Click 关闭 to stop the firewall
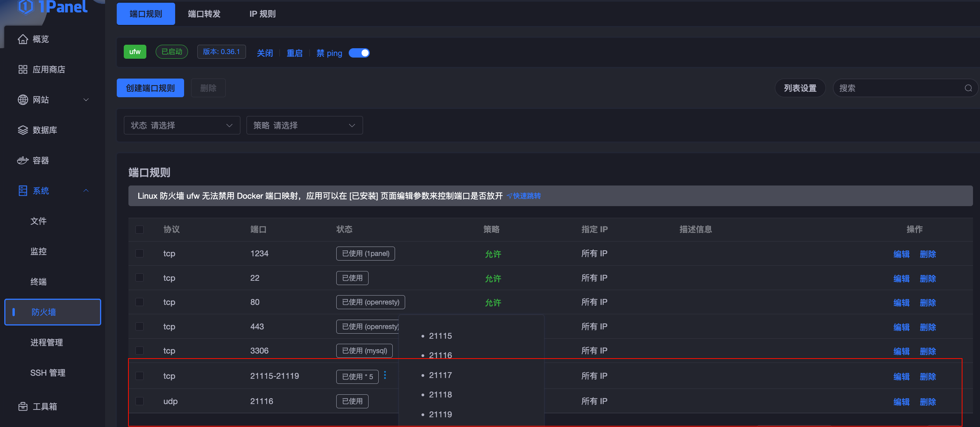The width and height of the screenshot is (980, 427). click(x=265, y=53)
